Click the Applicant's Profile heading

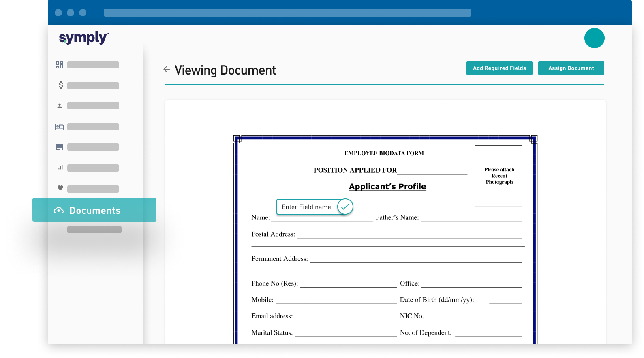pyautogui.click(x=387, y=186)
